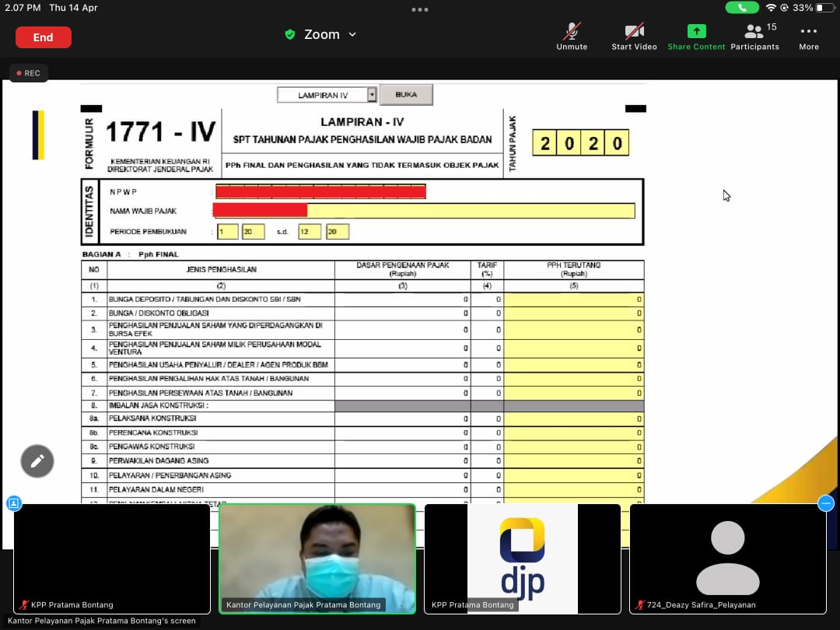The image size is (840, 630).
Task: Select the masked presenter's video thumbnail
Action: (317, 558)
